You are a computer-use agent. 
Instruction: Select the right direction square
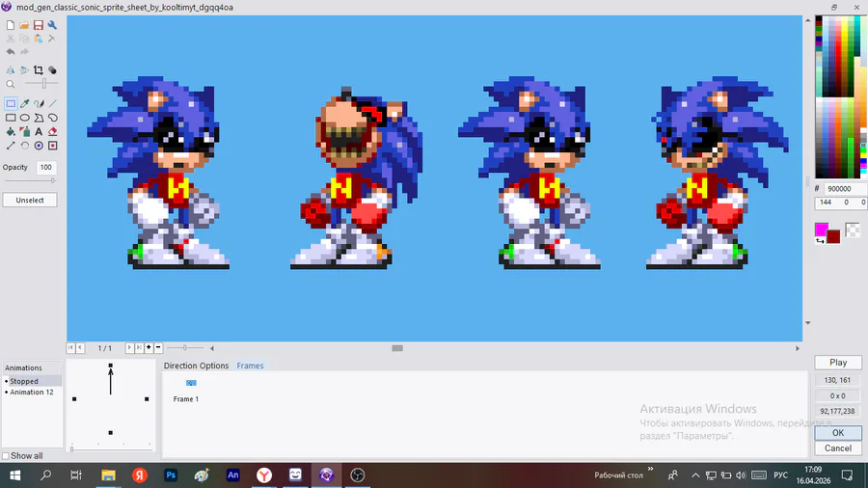147,399
